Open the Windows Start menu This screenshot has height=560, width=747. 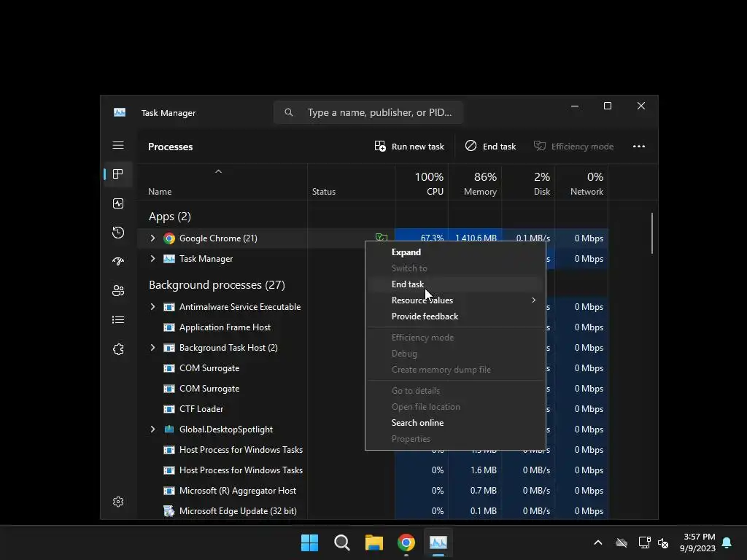(x=309, y=542)
